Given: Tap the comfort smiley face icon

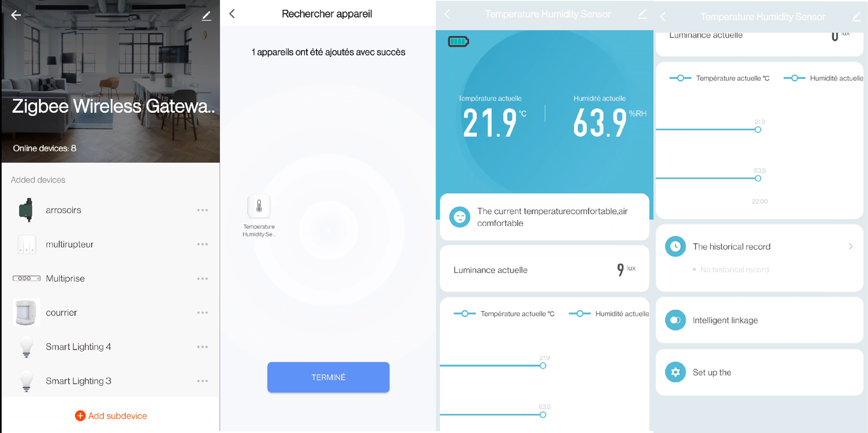Looking at the screenshot, I should pyautogui.click(x=460, y=217).
